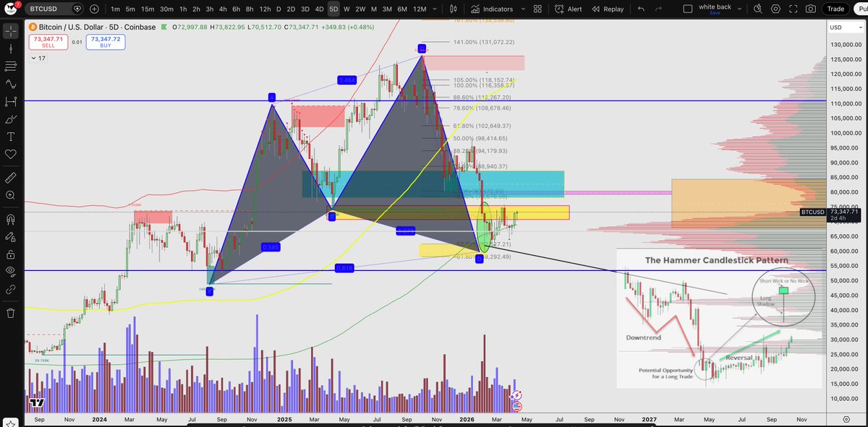Screen dimensions: 868x427
Task: Select the ruler measure tool
Action: click(x=11, y=177)
